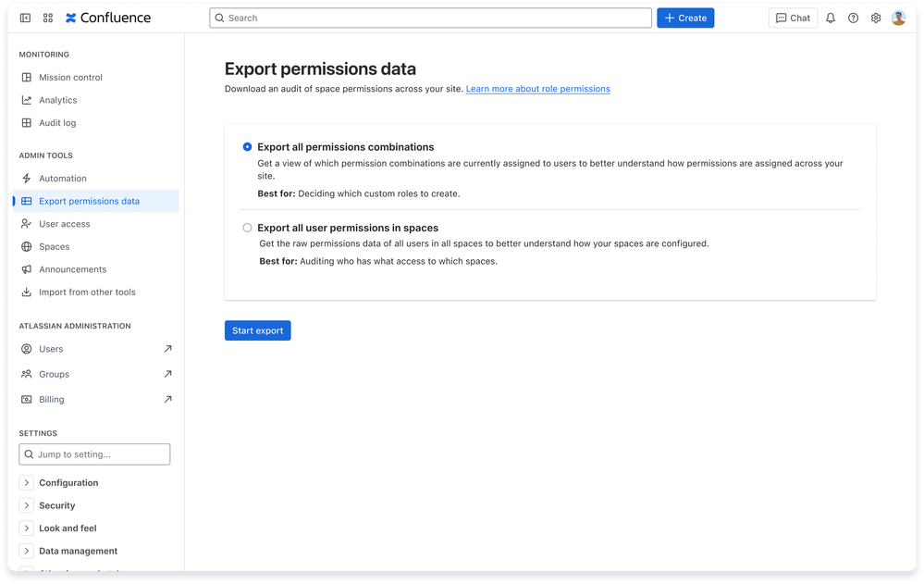
Task: Open notifications via the bell icon
Action: click(831, 18)
